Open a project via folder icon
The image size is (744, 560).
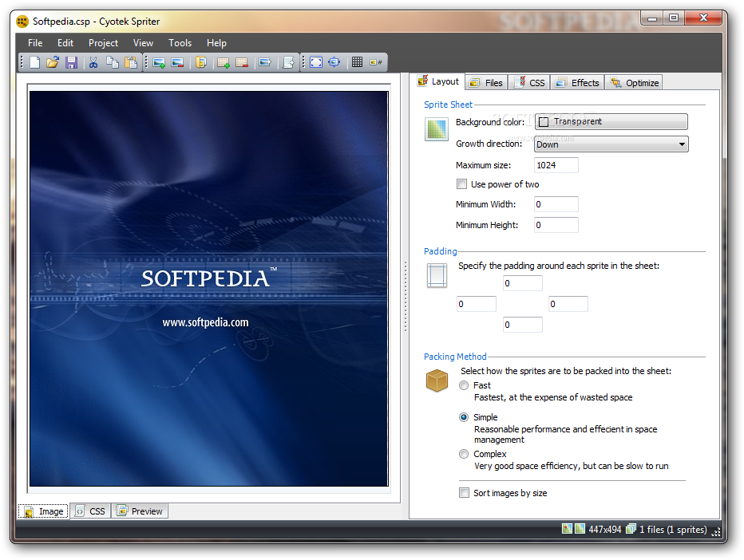click(53, 62)
